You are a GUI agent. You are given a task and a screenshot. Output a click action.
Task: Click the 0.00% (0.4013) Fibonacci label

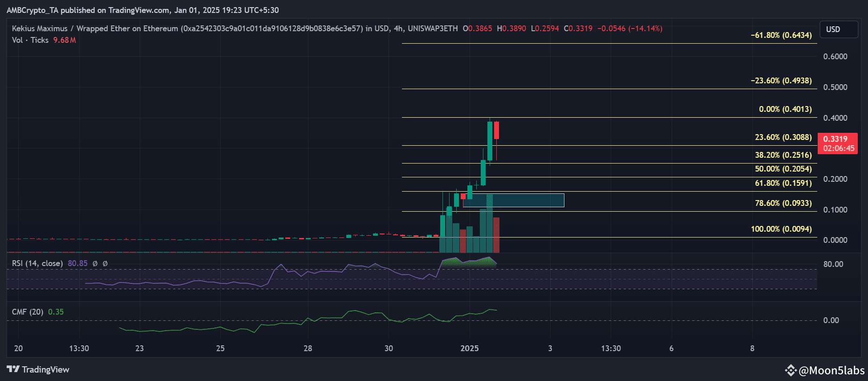[x=785, y=109]
